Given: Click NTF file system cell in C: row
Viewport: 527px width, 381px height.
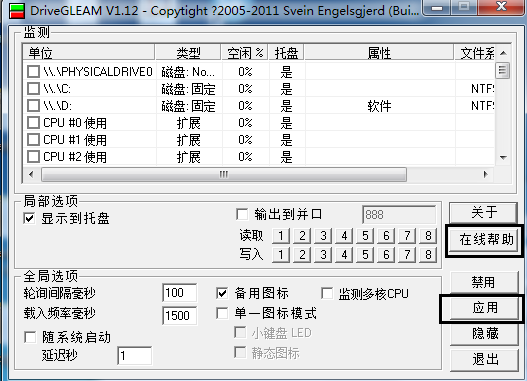Looking at the screenshot, I should (x=483, y=89).
